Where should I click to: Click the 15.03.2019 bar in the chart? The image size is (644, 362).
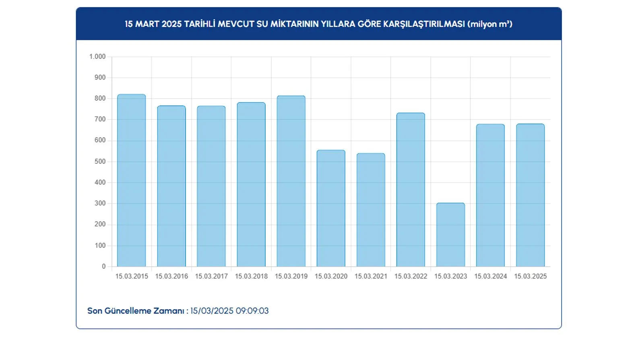pos(291,181)
